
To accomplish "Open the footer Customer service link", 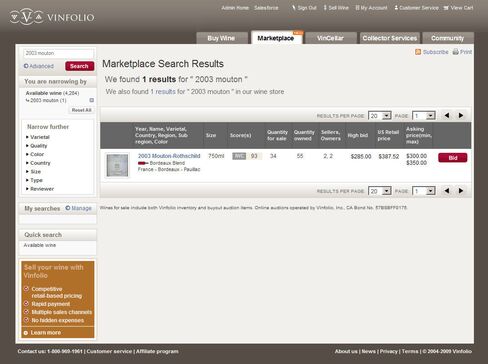I will 109,351.
